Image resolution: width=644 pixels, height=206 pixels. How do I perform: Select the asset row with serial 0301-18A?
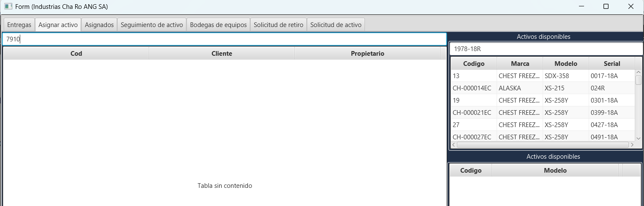(543, 100)
